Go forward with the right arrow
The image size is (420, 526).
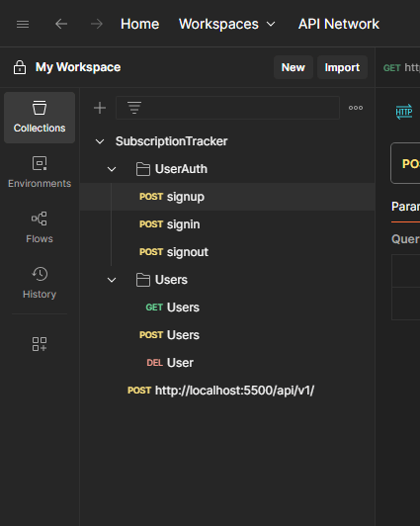point(97,24)
